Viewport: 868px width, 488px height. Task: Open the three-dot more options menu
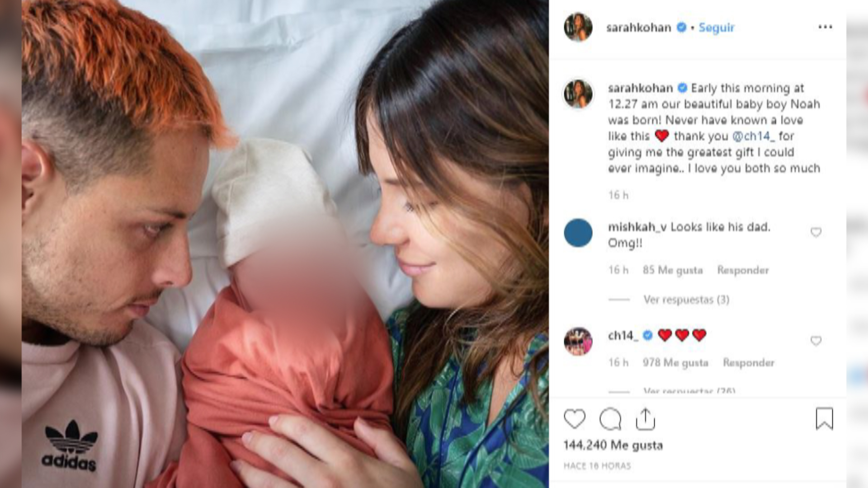coord(825,27)
